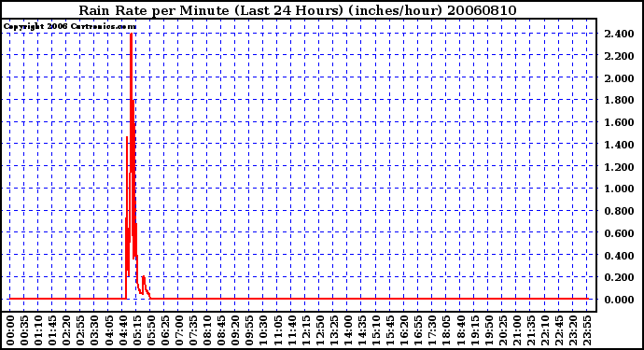Click the 23:20 time label
644x350 pixels.
573,330
